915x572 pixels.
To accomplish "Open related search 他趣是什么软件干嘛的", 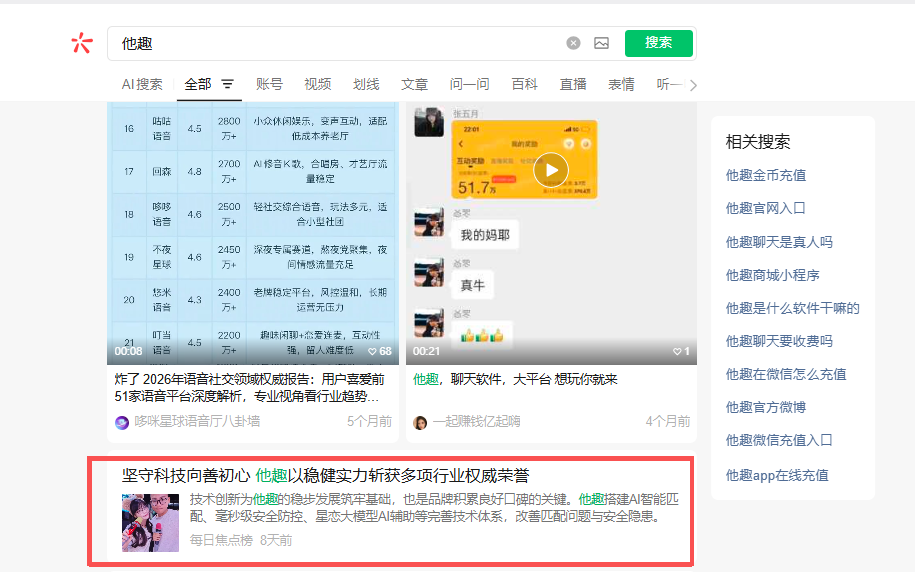I will coord(792,308).
